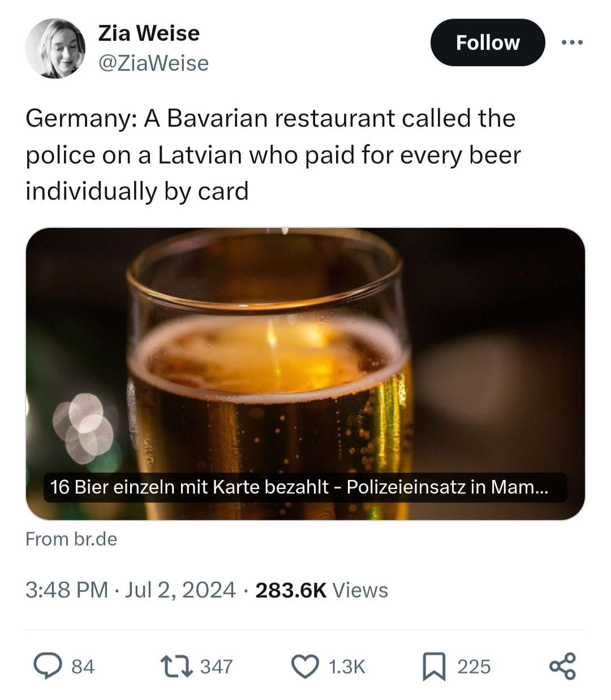Image resolution: width=611 pixels, height=700 pixels.
Task: Open the three-dot more options menu
Action: (x=572, y=42)
